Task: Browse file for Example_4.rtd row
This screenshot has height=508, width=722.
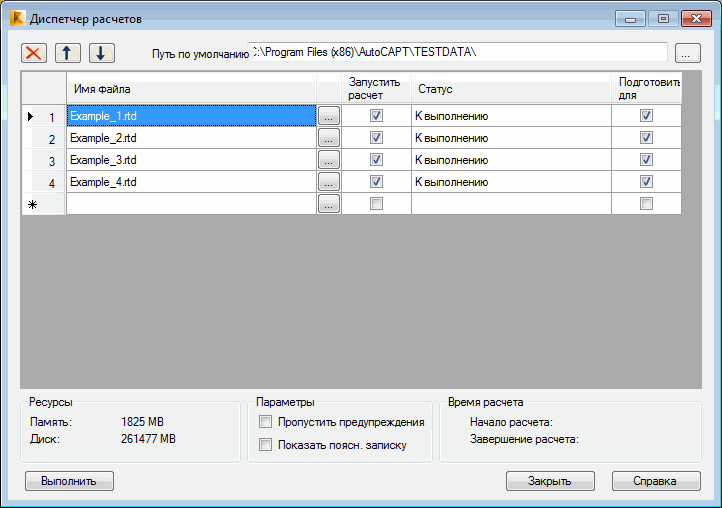Action: [x=328, y=182]
